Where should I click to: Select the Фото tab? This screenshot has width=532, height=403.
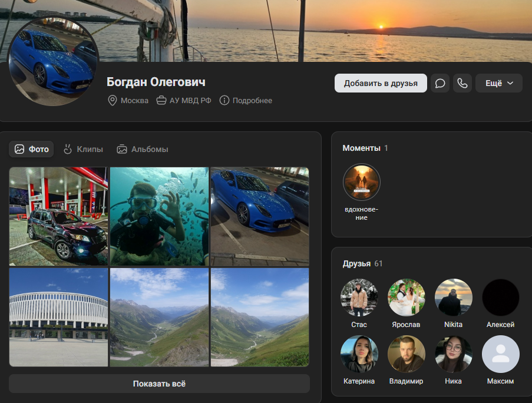click(32, 149)
